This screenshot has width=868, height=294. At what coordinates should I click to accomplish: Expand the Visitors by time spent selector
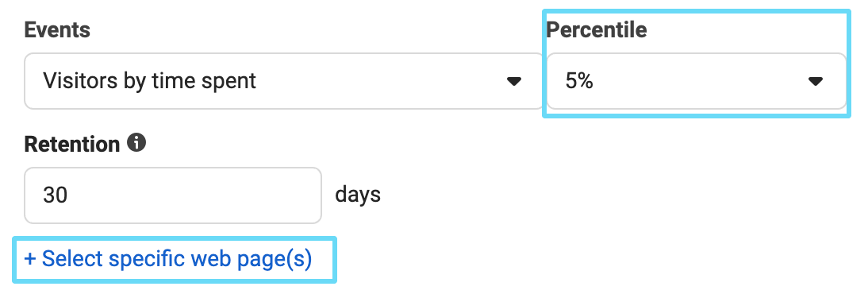tap(284, 81)
